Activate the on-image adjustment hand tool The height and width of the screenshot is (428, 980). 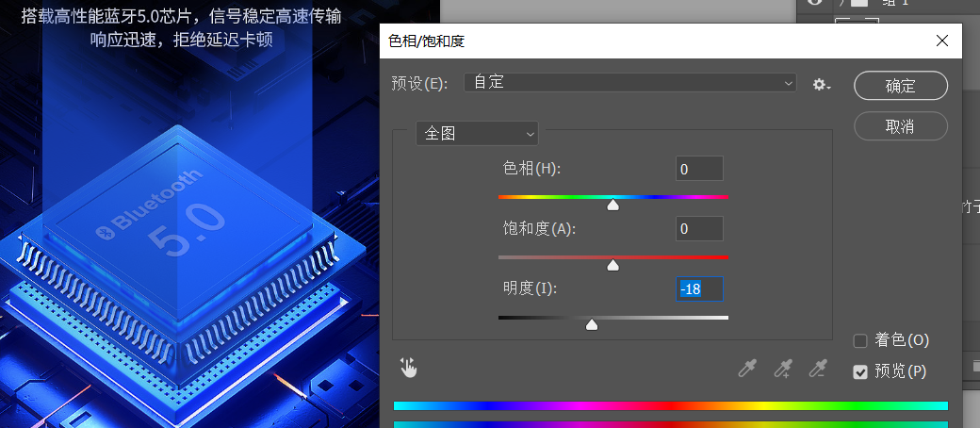pyautogui.click(x=409, y=368)
